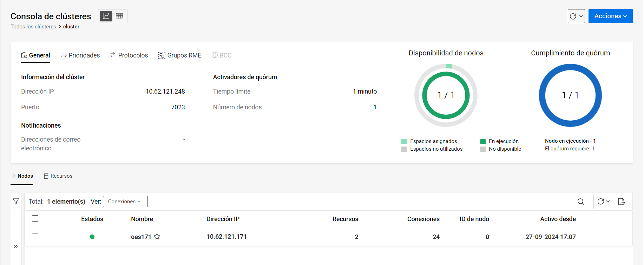The height and width of the screenshot is (265, 644).
Task: Open the Acciones dropdown menu
Action: (611, 16)
